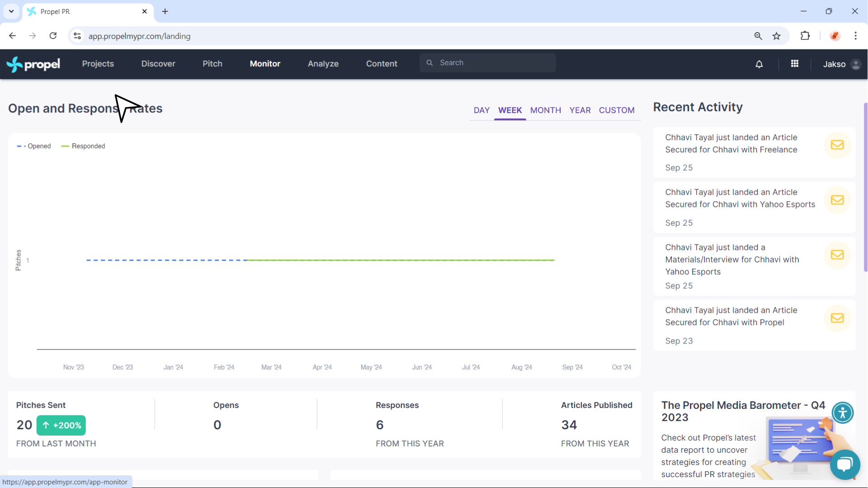Open the Discover menu
Screen dimensions: 868x488
(x=158, y=64)
